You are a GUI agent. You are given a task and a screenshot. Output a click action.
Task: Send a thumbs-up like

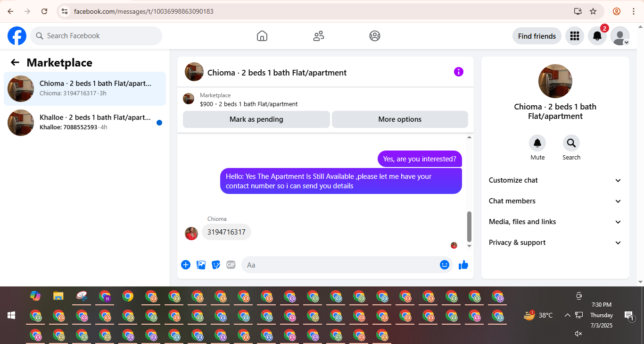coord(463,265)
